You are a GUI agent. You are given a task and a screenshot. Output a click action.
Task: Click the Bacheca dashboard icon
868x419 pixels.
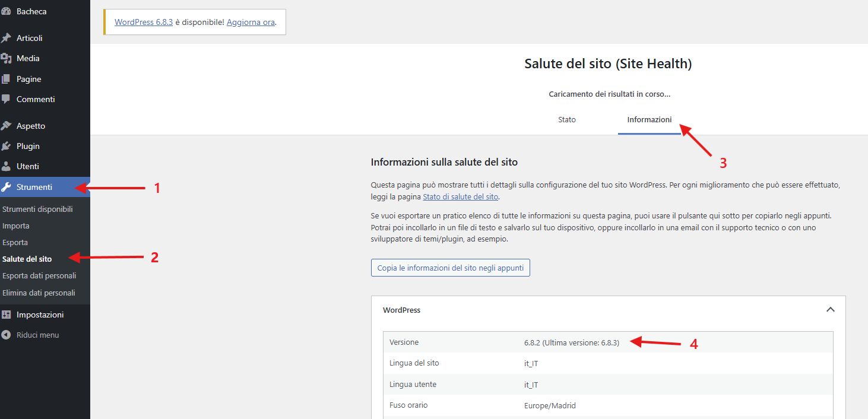click(x=7, y=11)
